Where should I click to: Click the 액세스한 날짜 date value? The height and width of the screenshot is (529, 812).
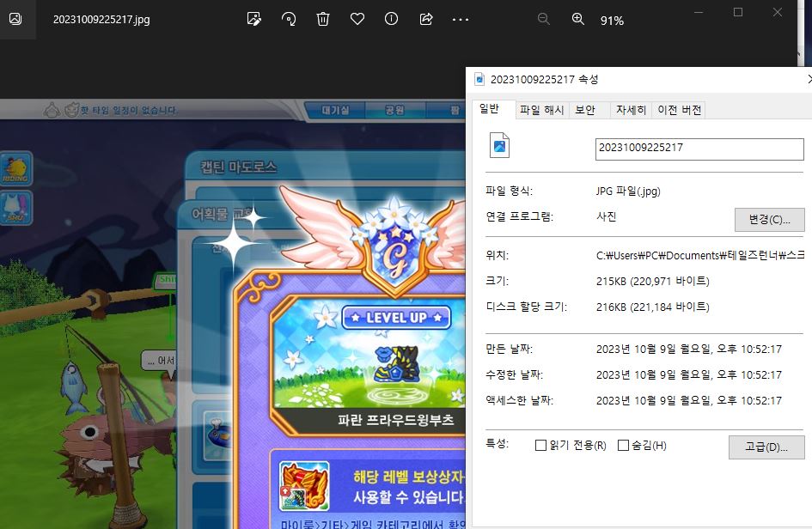(689, 401)
